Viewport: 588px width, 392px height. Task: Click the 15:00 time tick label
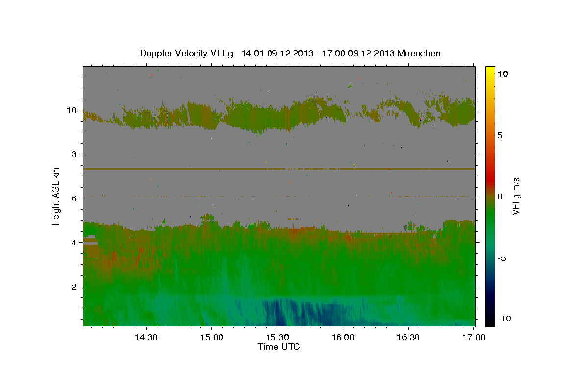tap(212, 337)
